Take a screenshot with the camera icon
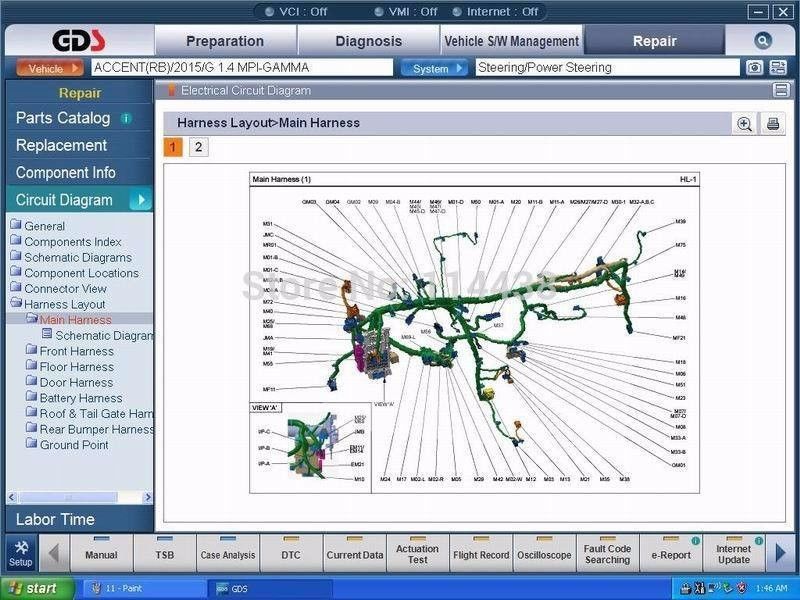 (x=754, y=67)
